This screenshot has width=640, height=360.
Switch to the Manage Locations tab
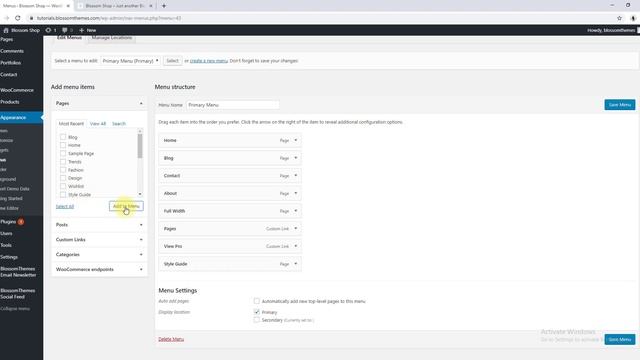pyautogui.click(x=112, y=38)
